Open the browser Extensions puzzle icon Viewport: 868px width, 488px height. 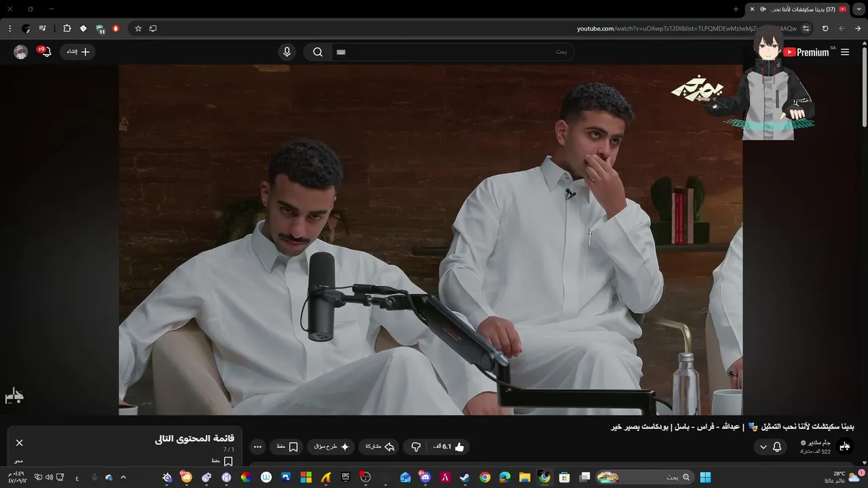pos(66,28)
